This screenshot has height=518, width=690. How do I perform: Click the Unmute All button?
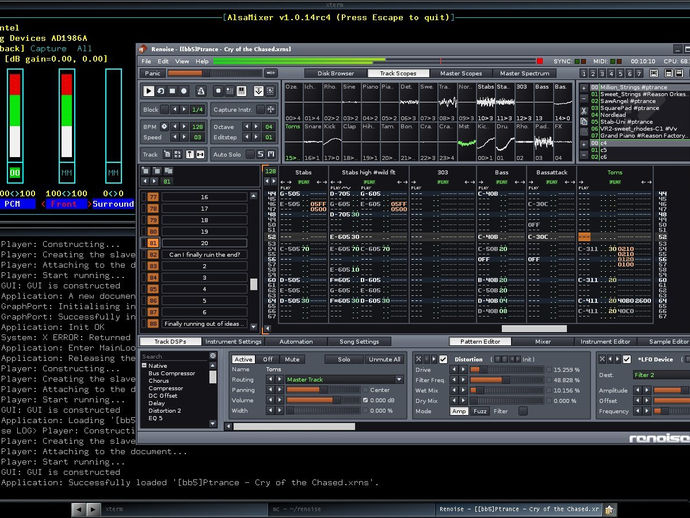[384, 359]
